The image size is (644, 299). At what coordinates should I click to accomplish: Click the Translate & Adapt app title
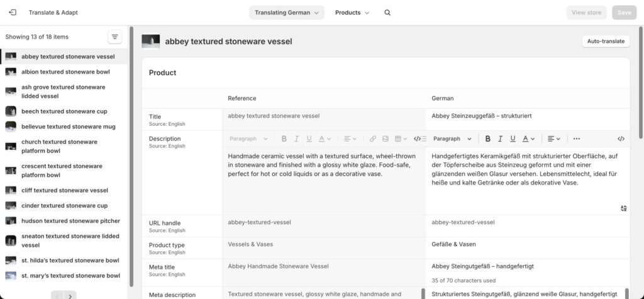53,13
